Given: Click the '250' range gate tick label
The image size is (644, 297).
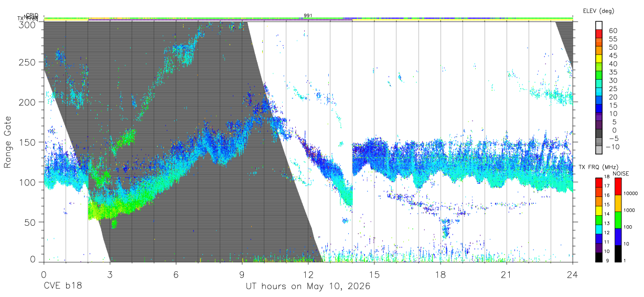Looking at the screenshot, I should [x=27, y=62].
